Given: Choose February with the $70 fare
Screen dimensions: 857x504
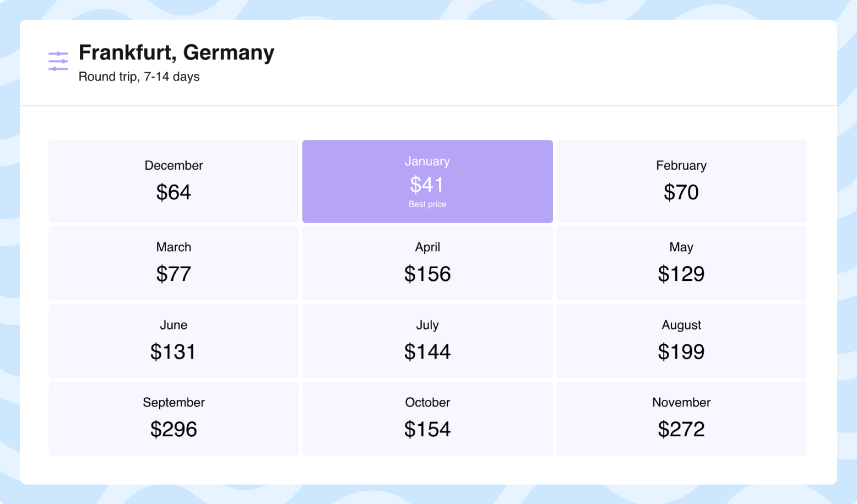Looking at the screenshot, I should [681, 181].
